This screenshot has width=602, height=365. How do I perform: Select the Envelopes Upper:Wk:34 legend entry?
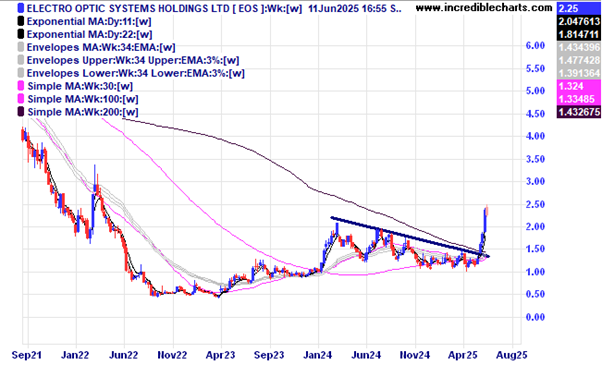click(x=133, y=60)
